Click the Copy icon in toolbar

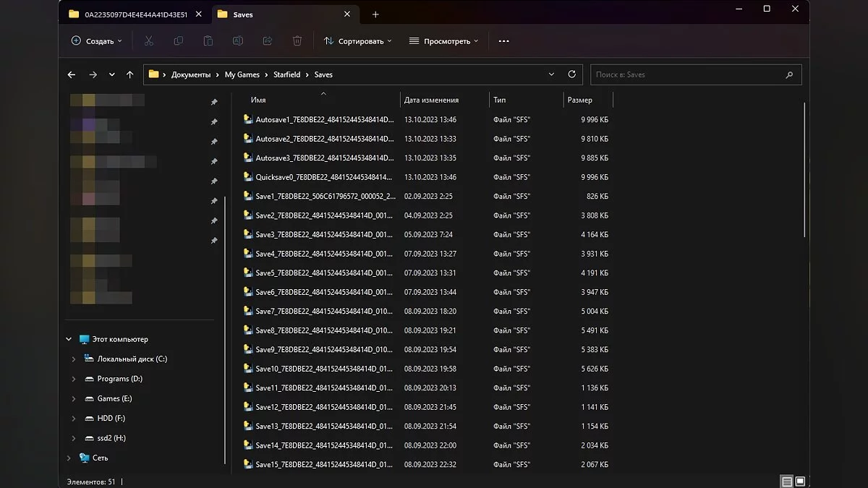[179, 41]
